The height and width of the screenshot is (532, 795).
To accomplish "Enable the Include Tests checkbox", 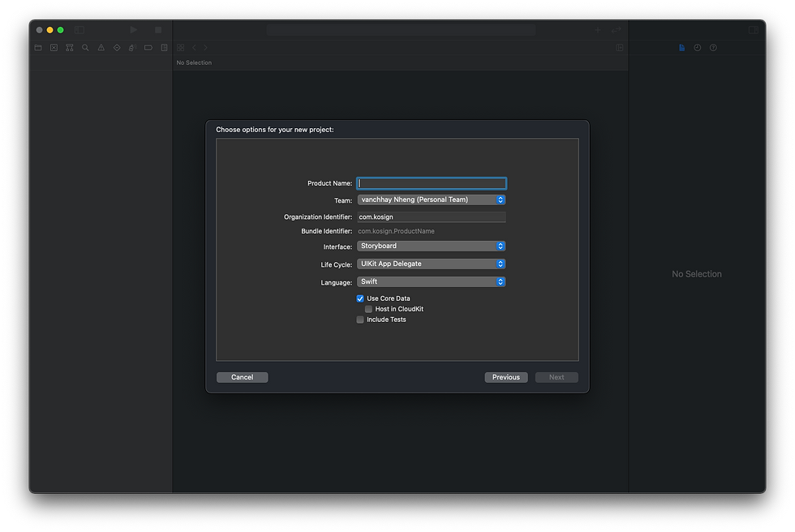I will [360, 320].
